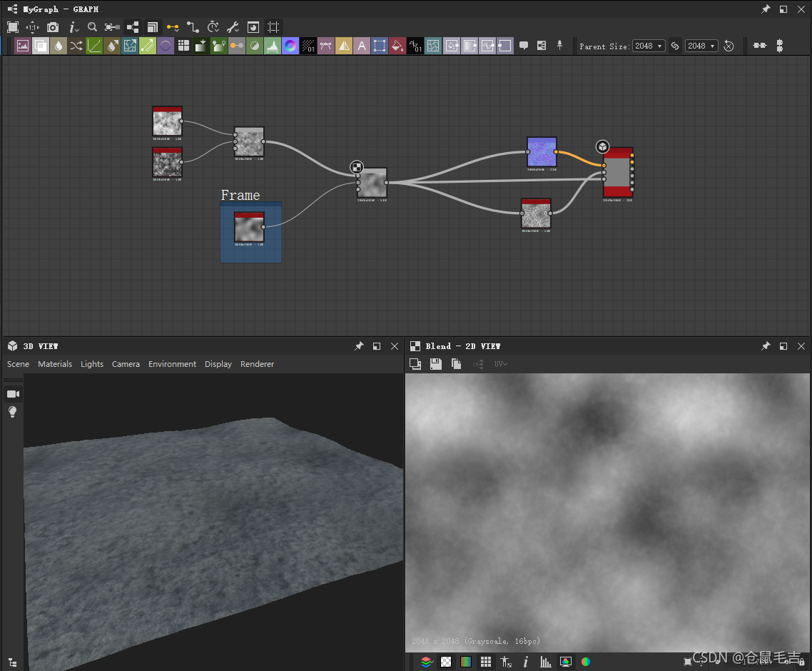Toggle 3D view light bulb
This screenshot has width=812, height=671.
13,412
